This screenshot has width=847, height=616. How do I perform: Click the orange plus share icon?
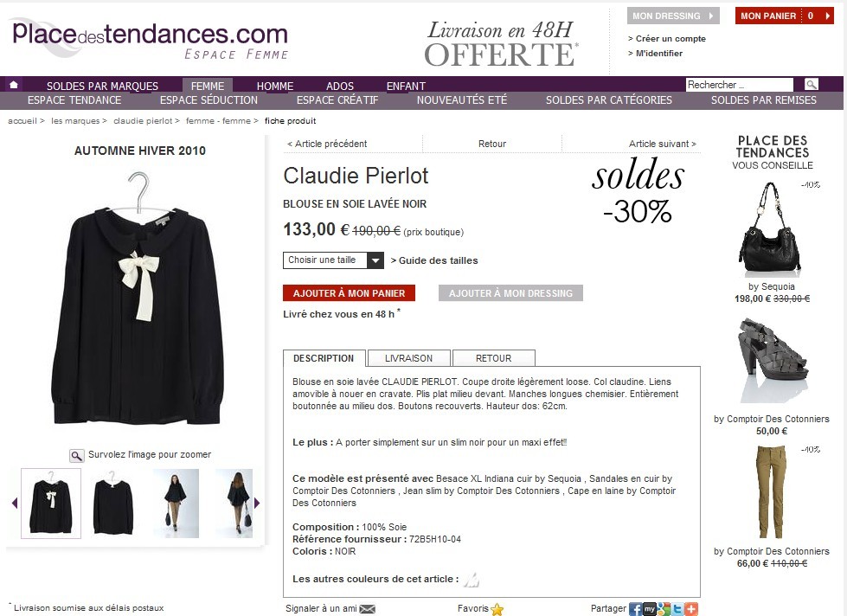tap(691, 609)
